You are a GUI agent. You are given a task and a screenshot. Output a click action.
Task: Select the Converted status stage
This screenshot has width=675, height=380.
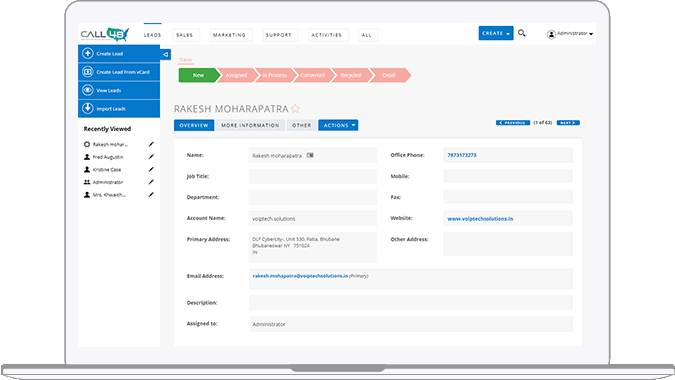click(313, 75)
